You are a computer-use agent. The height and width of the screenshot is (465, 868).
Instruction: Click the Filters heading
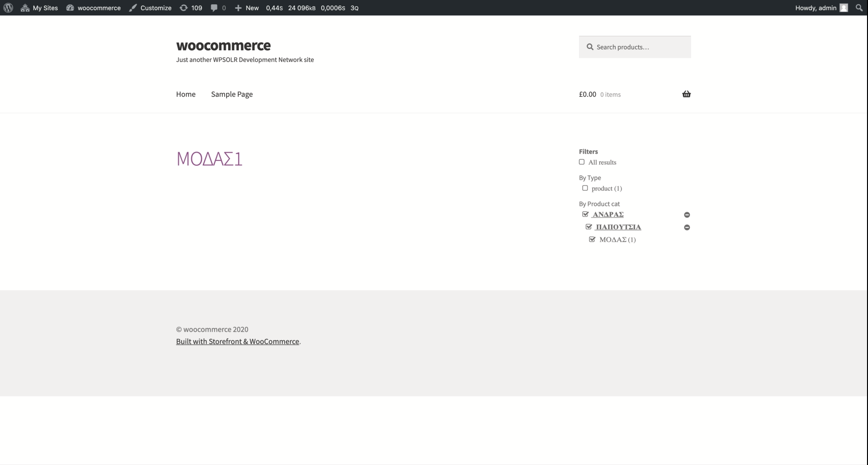click(589, 152)
